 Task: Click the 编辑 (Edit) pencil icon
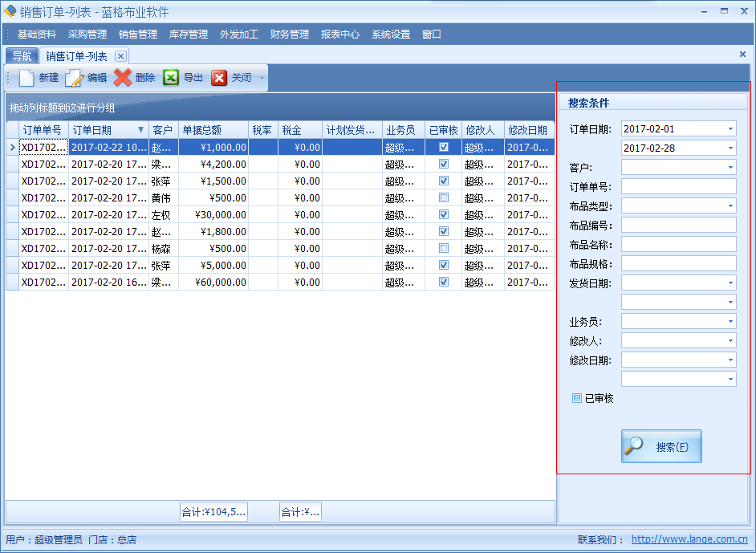75,78
